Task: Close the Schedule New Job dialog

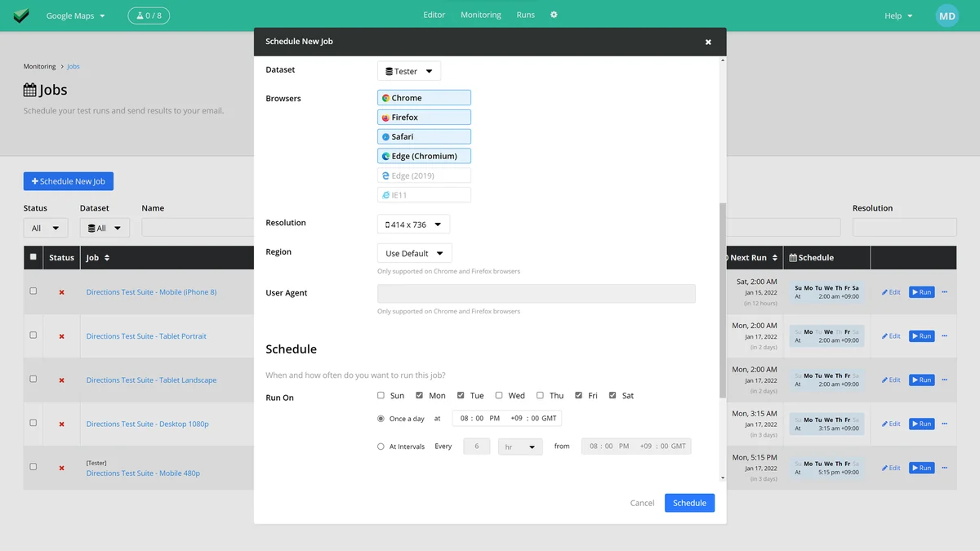Action: tap(708, 42)
